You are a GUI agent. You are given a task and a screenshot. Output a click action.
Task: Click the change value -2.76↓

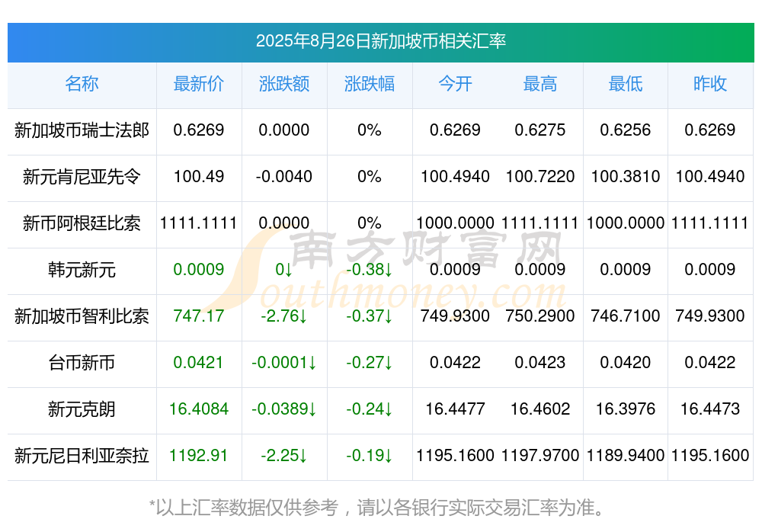pos(284,316)
